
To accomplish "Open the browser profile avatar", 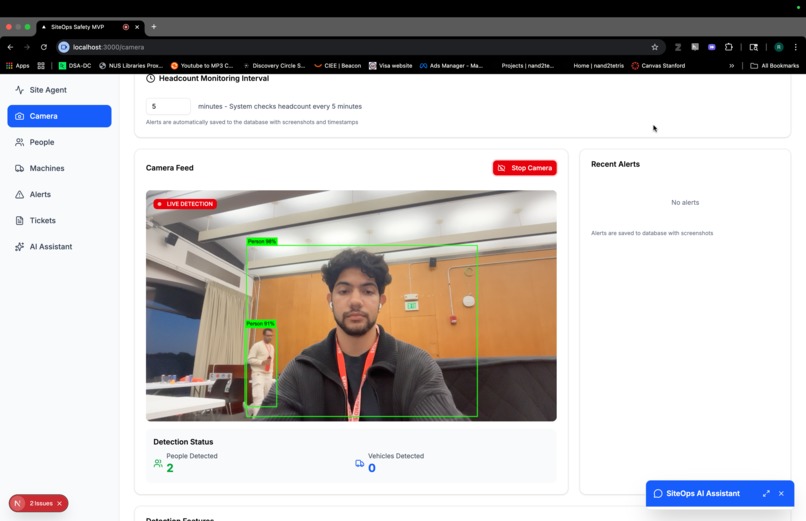I will 779,47.
